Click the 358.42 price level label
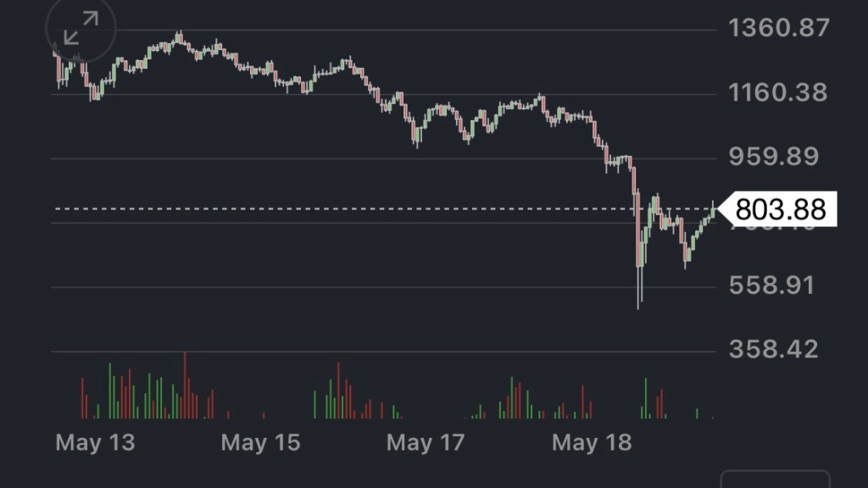This screenshot has width=868, height=488. point(774,349)
